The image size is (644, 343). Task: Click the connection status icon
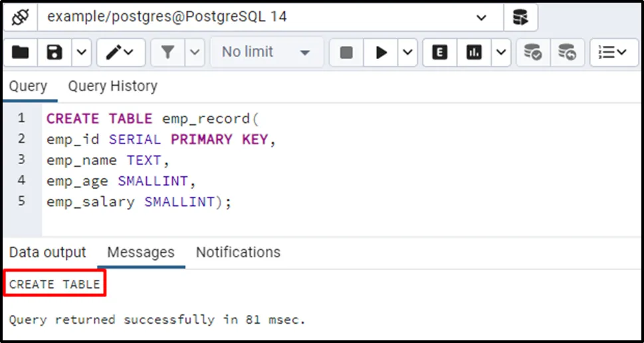(20, 17)
